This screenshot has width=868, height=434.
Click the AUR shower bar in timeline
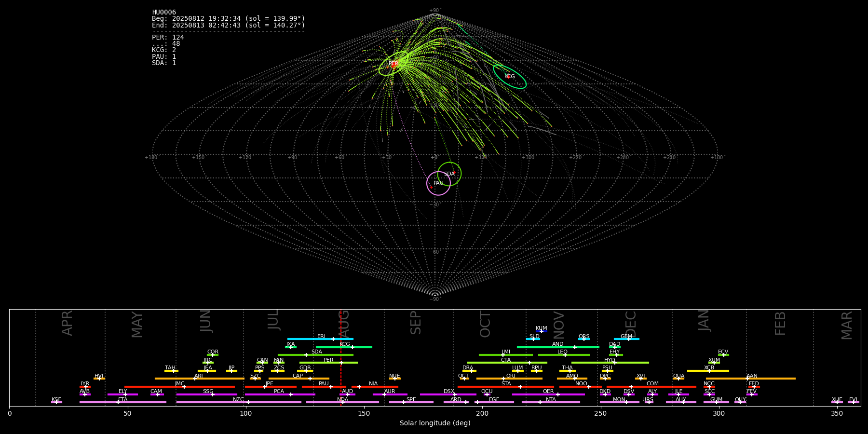pos(390,394)
